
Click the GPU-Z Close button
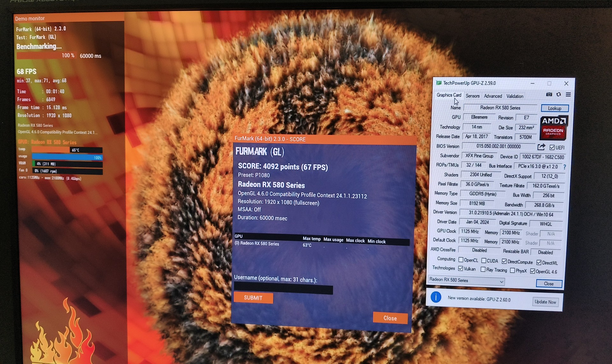click(549, 283)
